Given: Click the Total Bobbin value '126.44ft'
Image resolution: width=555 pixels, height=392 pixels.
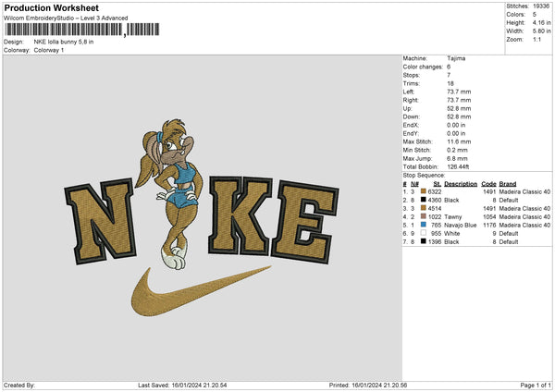Looking at the screenshot, I should [458, 166].
